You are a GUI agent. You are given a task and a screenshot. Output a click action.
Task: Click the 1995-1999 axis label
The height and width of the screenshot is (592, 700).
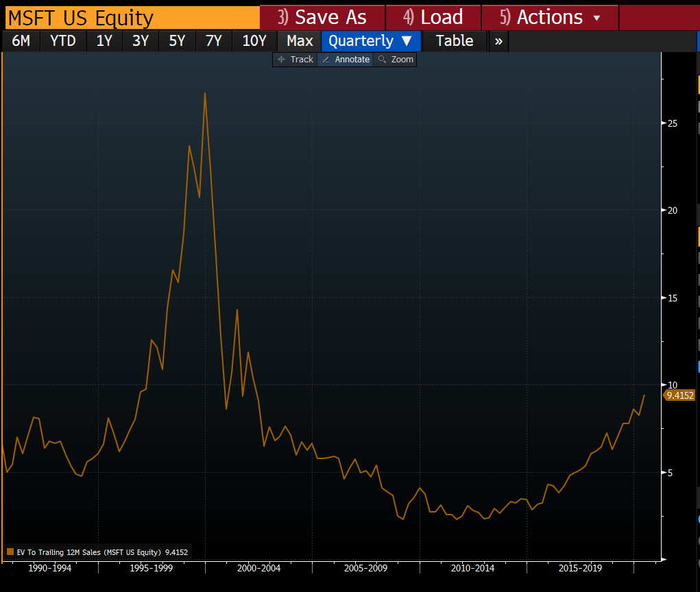point(152,568)
